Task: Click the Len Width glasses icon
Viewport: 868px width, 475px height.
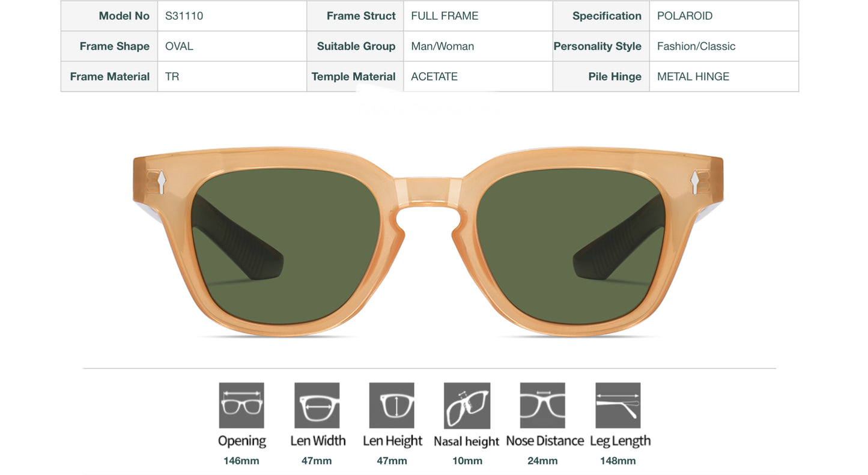Action: click(317, 405)
